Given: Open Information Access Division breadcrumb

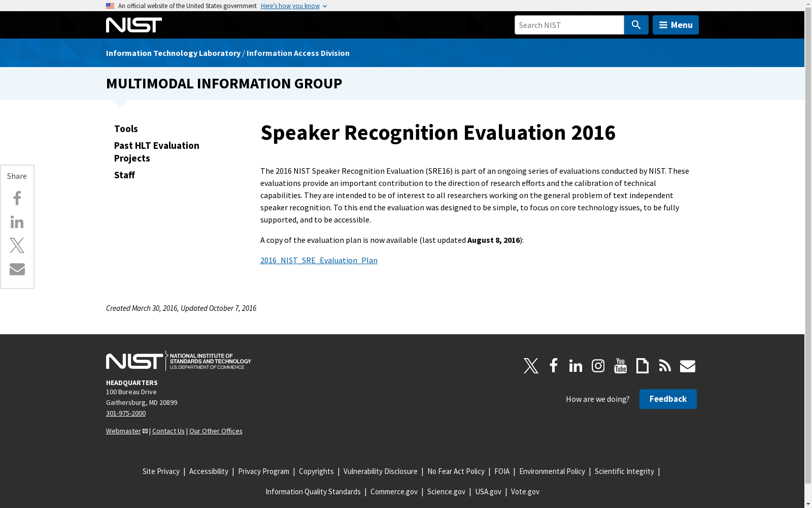Looking at the screenshot, I should (x=298, y=53).
